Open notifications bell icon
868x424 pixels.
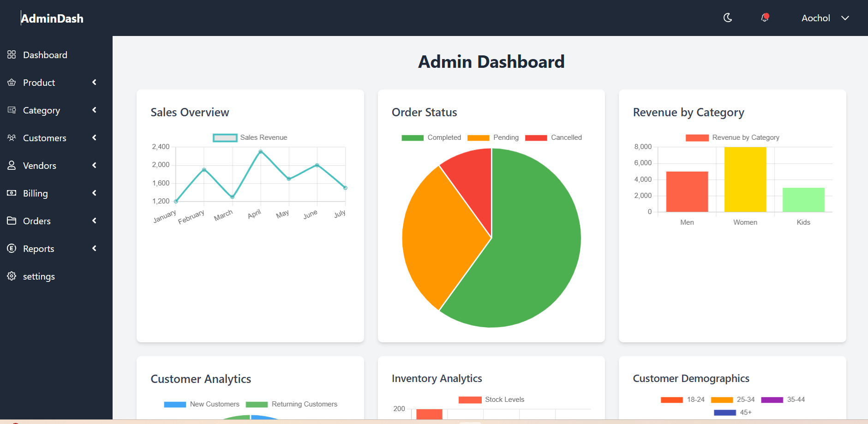point(765,18)
